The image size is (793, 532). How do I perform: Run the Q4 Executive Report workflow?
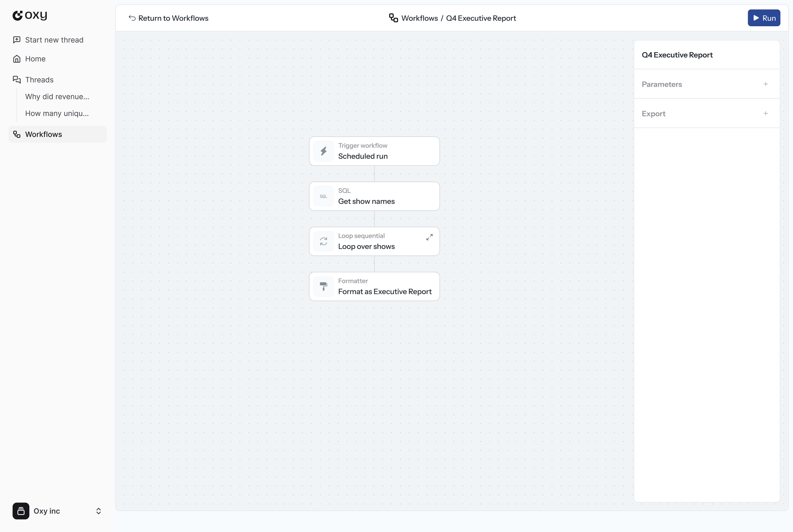click(764, 18)
